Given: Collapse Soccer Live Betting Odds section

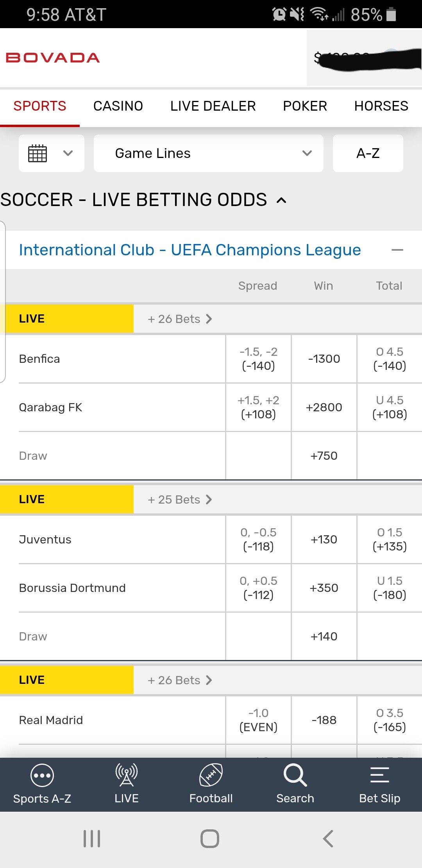Looking at the screenshot, I should coord(281,201).
